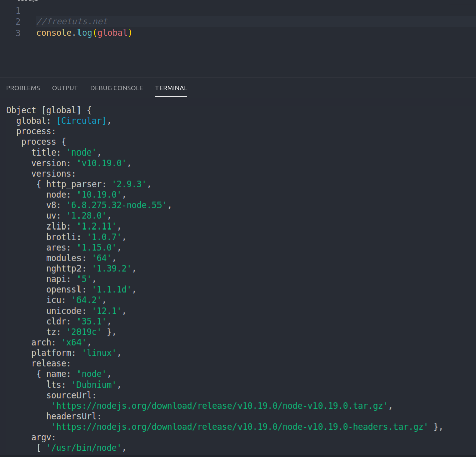Click line number 3 in the editor
Viewport: 476px width, 457px height.
[x=18, y=32]
